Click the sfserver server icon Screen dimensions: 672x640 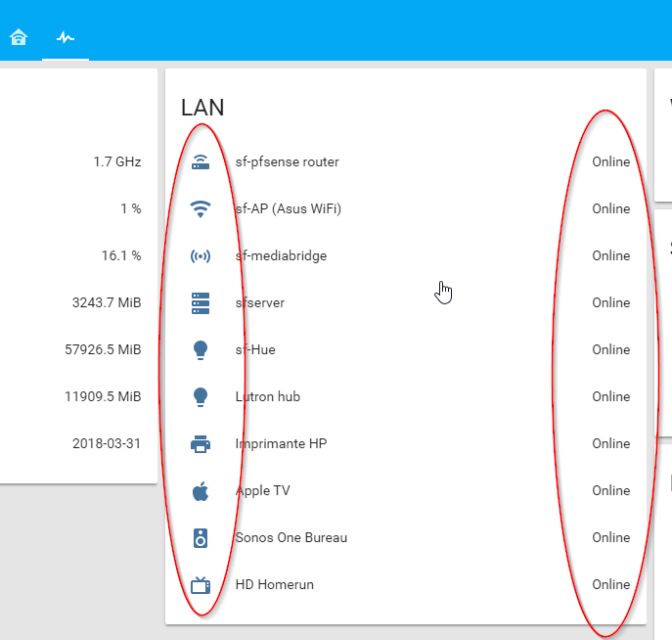(201, 302)
